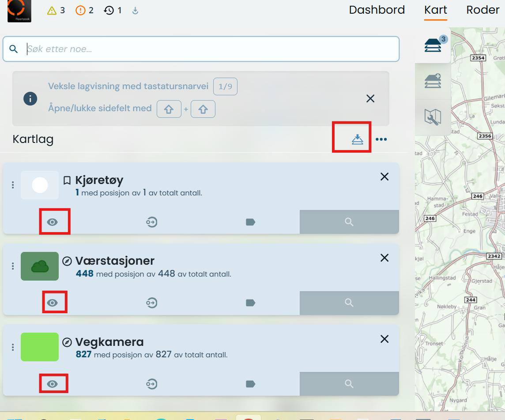Click '448 med posisjon av 448' text
This screenshot has height=420, width=505.
tap(126, 274)
